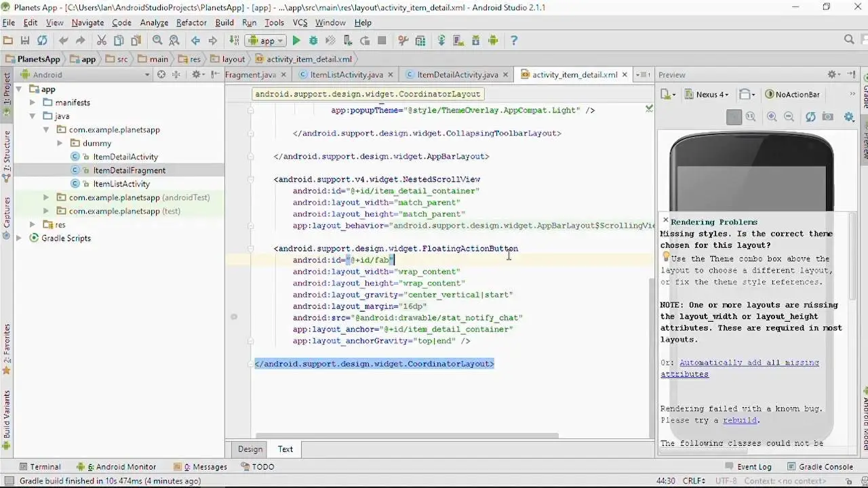Zoom in the layout preview
Image resolution: width=868 pixels, height=488 pixels.
pyautogui.click(x=772, y=117)
